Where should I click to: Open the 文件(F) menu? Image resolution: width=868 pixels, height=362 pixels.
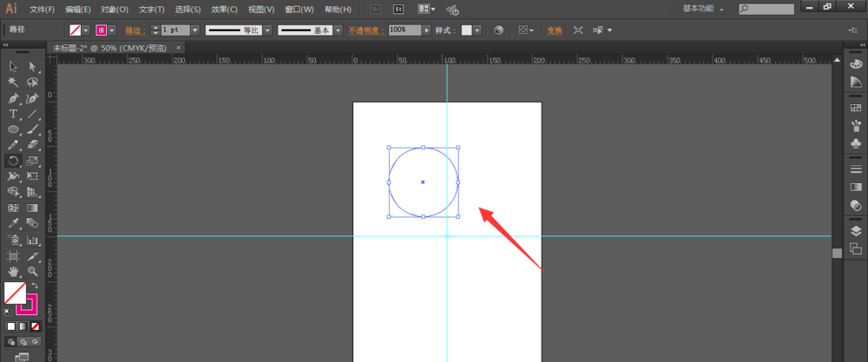pyautogui.click(x=42, y=10)
